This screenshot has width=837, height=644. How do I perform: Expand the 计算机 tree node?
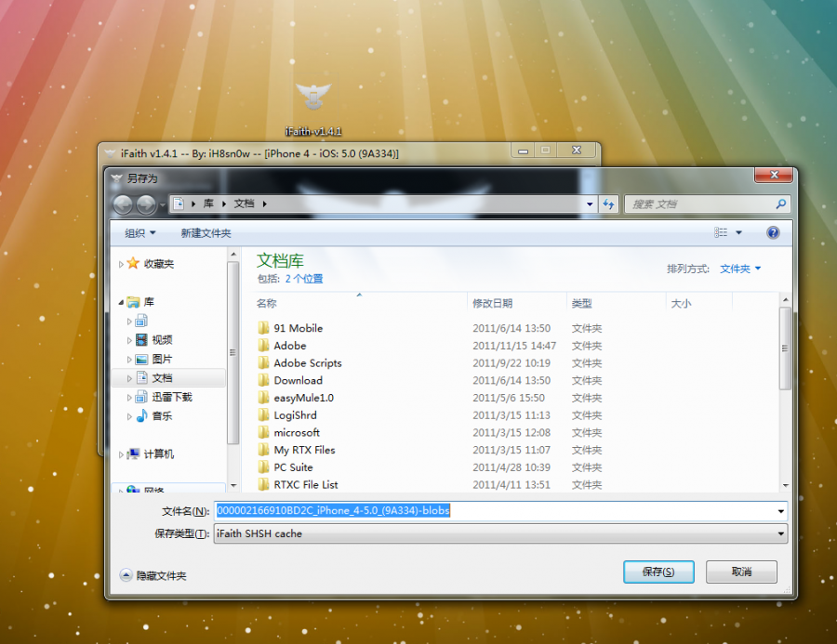121,454
